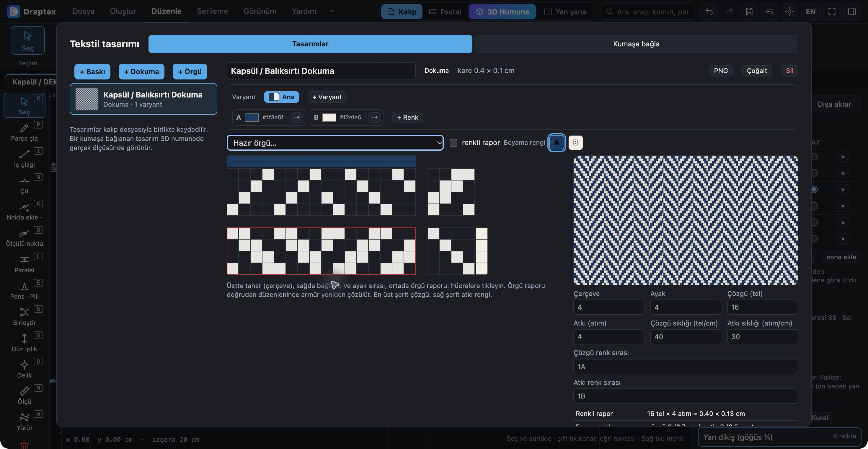Enable the renkli rapor checkbox

click(453, 143)
